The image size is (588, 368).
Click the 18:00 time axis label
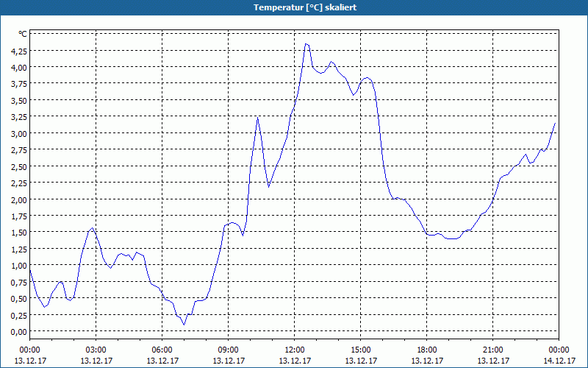(x=427, y=350)
